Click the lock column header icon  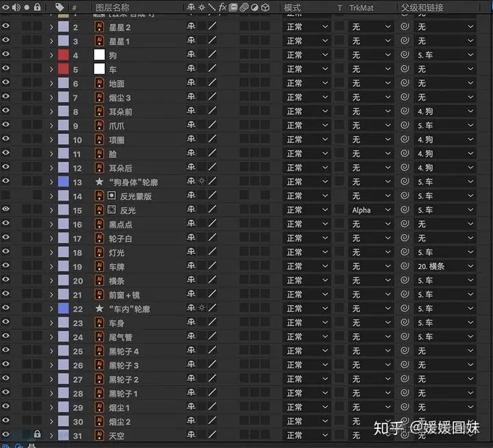37,7
